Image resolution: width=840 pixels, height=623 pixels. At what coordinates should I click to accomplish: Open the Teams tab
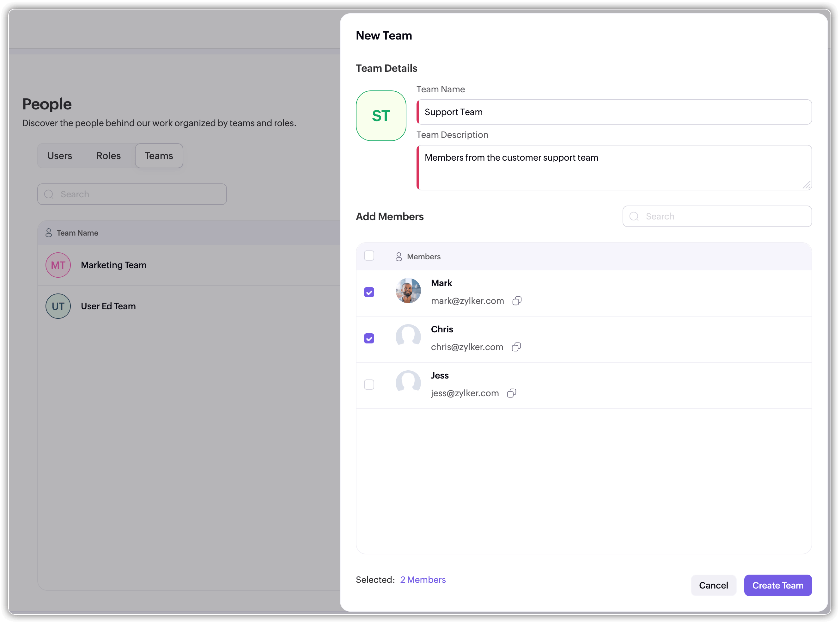click(159, 156)
